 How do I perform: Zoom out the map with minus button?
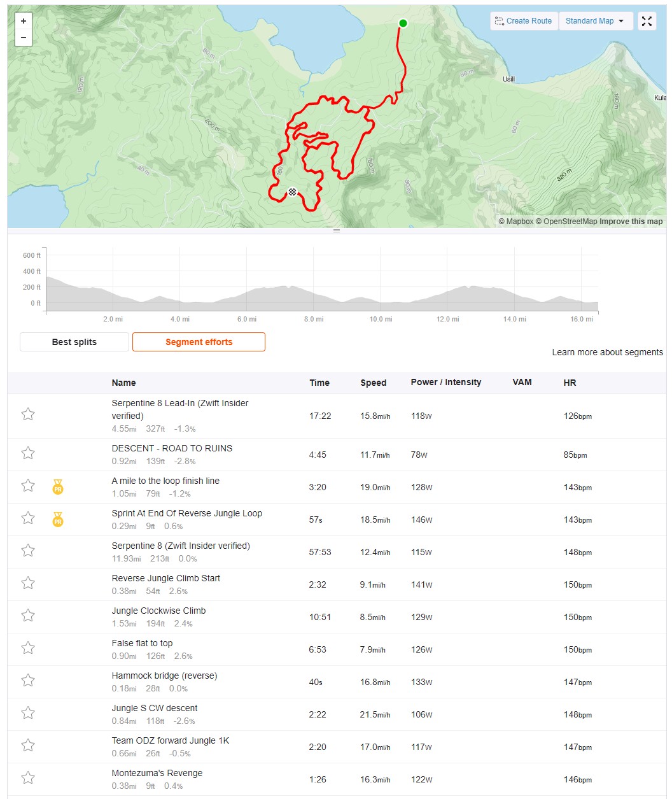click(23, 38)
